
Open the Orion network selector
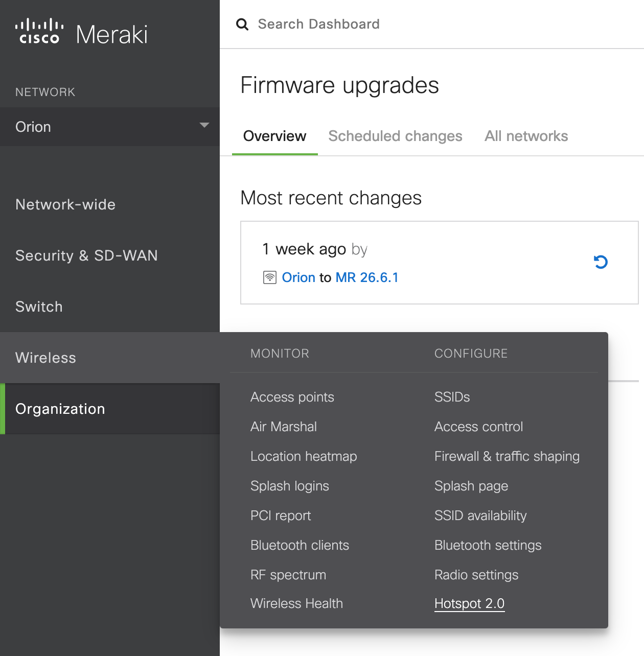[x=110, y=127]
